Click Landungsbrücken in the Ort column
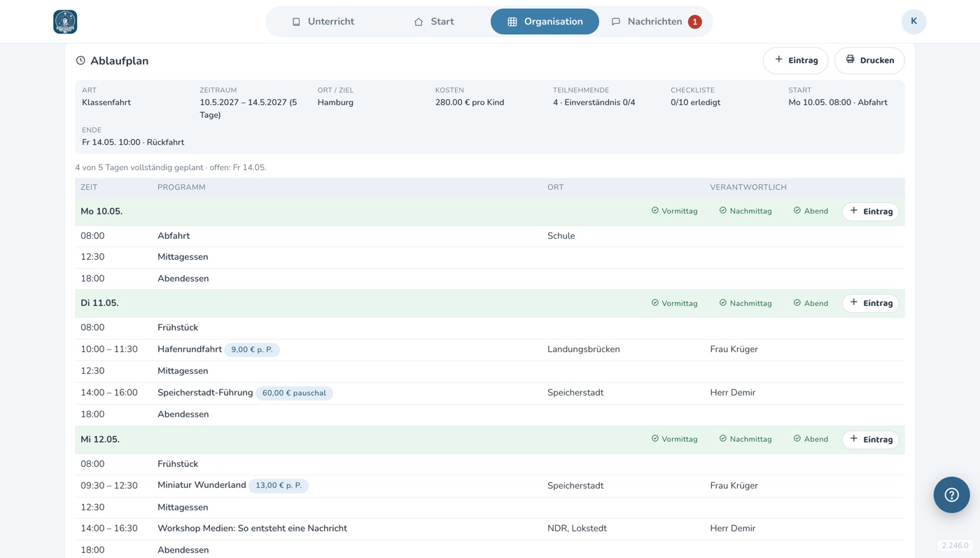This screenshot has height=558, width=980. [584, 349]
